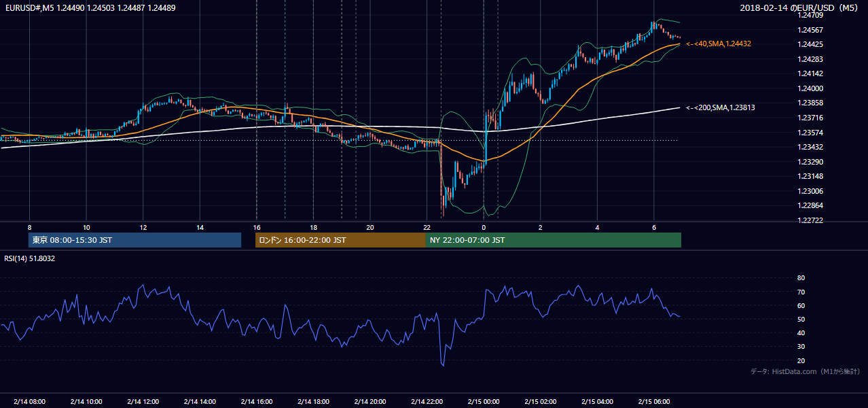This screenshot has width=868, height=408.
Task: Click RSI axis level 70
Action: pos(801,292)
